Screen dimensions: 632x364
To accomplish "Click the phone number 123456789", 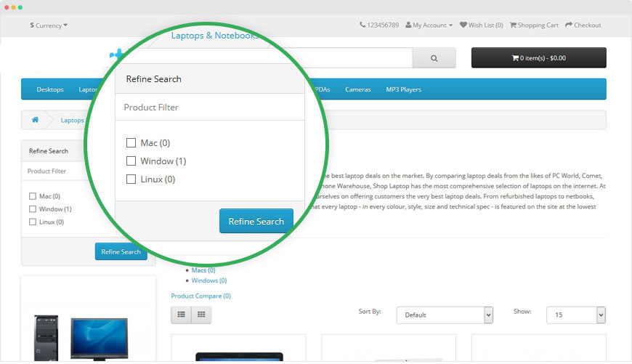I will coord(379,25).
